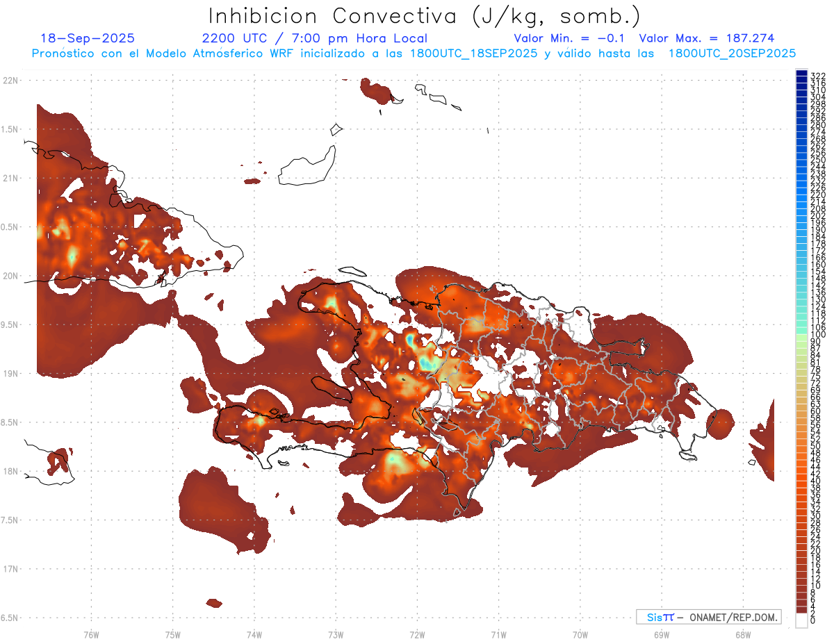Click the '71W' longitude label
This screenshot has height=644, width=834.
click(x=498, y=634)
